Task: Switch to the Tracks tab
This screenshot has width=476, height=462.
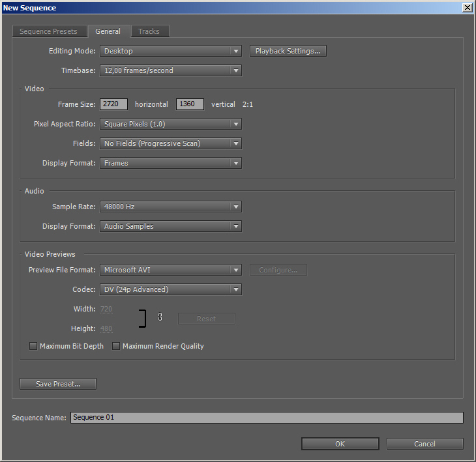Action: (x=149, y=31)
